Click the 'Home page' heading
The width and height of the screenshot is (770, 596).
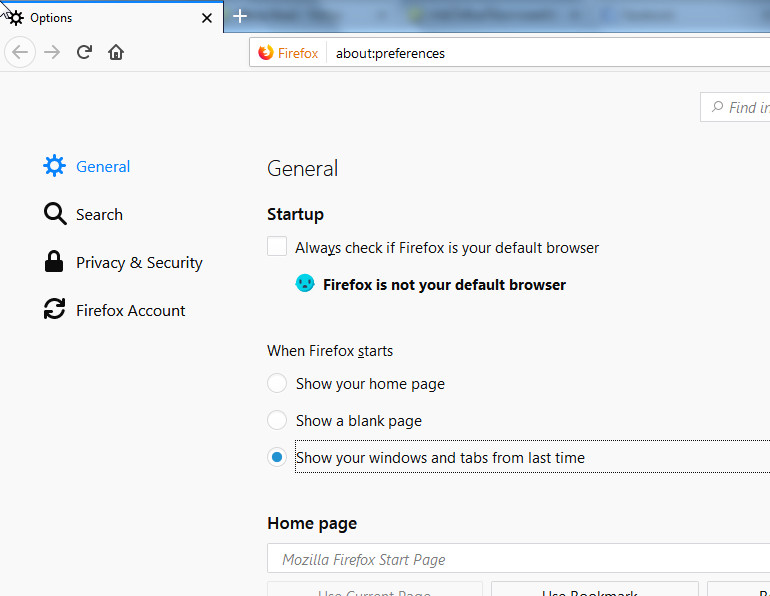[312, 523]
